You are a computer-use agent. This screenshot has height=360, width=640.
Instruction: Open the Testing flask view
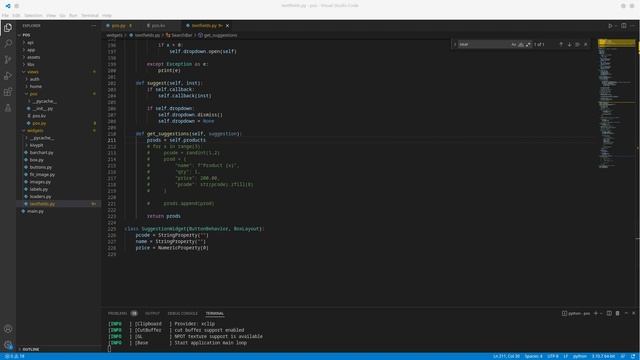(8, 108)
